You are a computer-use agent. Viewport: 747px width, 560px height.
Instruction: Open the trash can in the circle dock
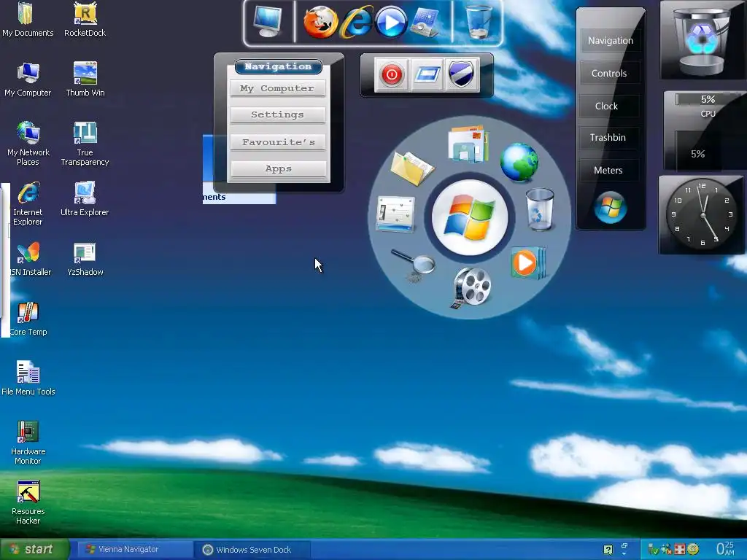coord(540,209)
